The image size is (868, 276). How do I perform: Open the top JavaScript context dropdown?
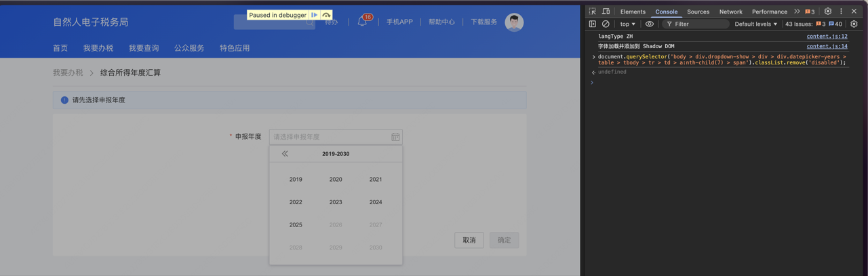(627, 24)
